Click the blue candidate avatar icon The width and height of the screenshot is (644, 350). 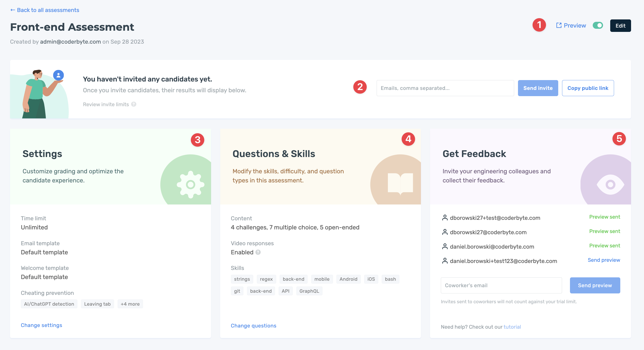[58, 75]
